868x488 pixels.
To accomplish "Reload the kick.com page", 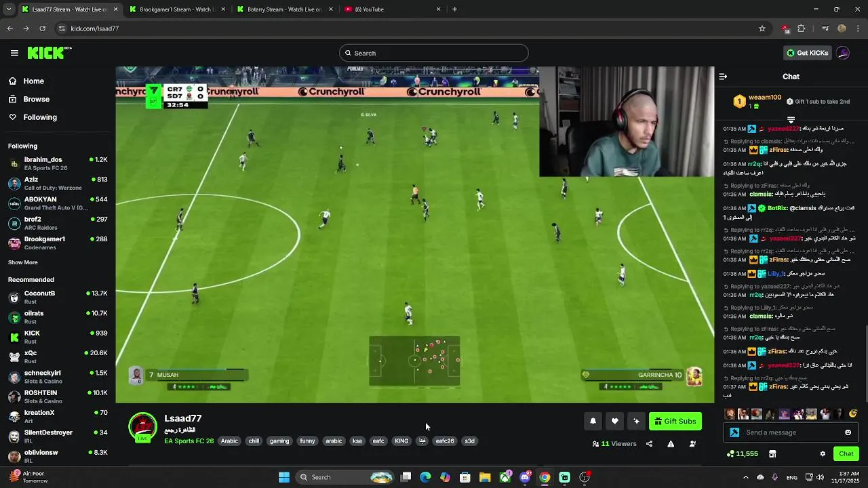I will [42, 28].
